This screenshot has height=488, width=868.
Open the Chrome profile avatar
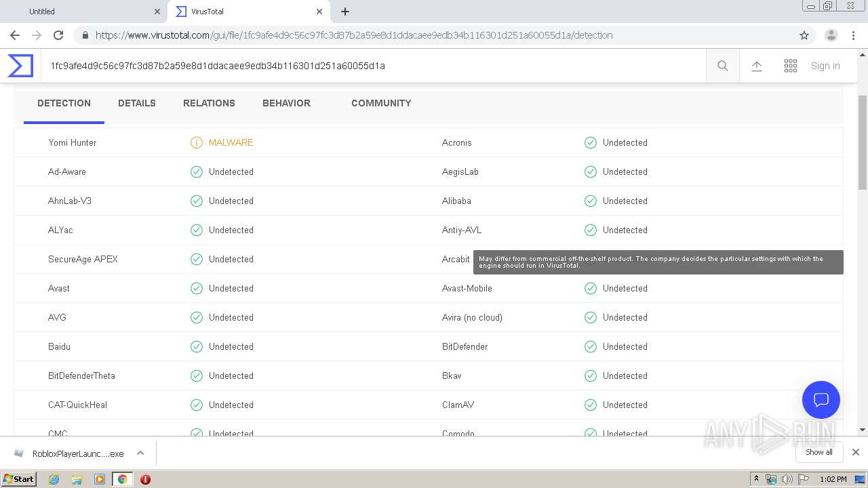pyautogui.click(x=831, y=35)
